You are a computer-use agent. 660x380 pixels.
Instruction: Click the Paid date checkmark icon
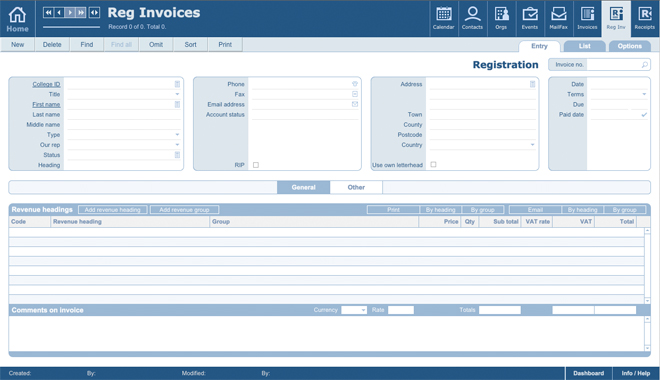(644, 114)
